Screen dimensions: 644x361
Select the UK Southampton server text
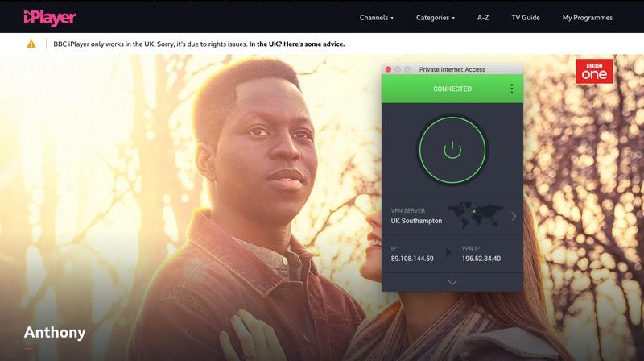point(416,221)
